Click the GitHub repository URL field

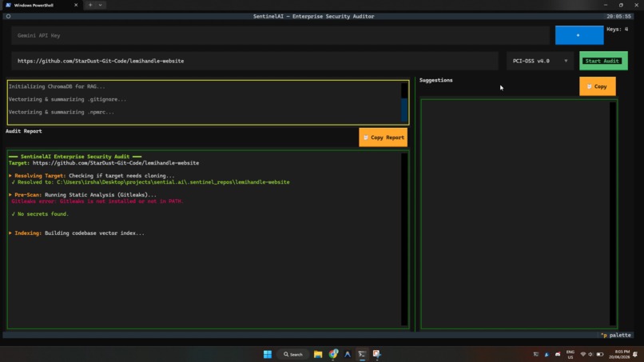tap(255, 61)
